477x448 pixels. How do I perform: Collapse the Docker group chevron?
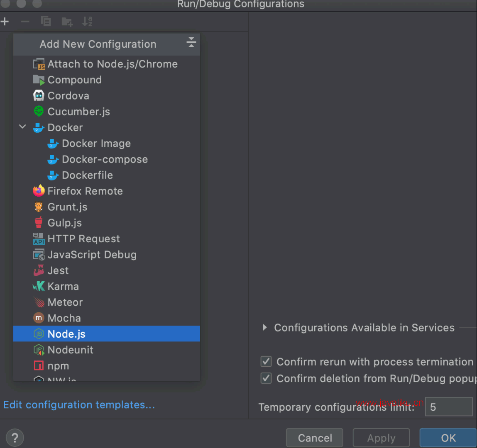coord(22,127)
